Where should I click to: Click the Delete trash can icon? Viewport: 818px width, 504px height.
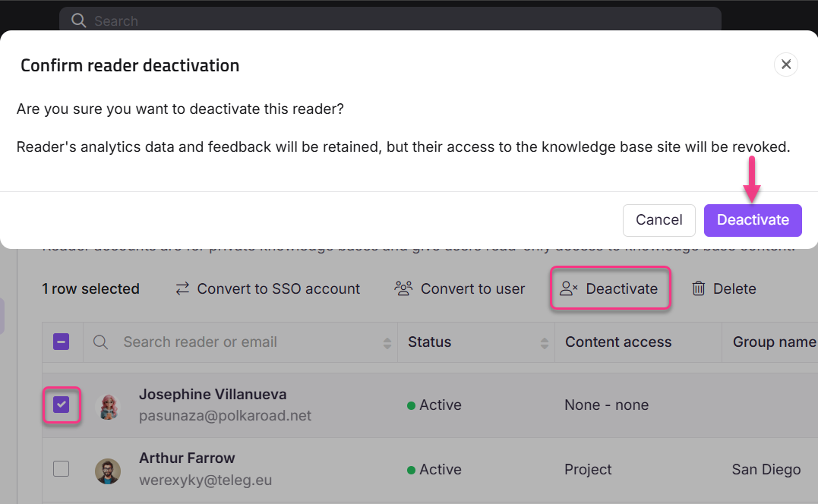698,288
